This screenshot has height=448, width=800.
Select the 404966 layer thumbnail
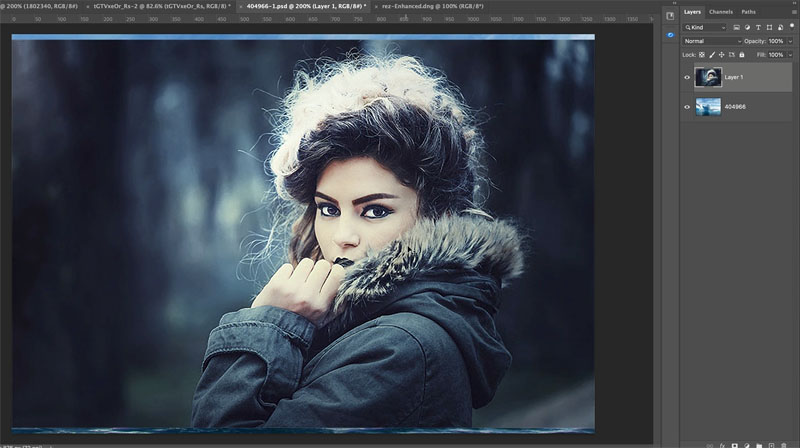708,106
